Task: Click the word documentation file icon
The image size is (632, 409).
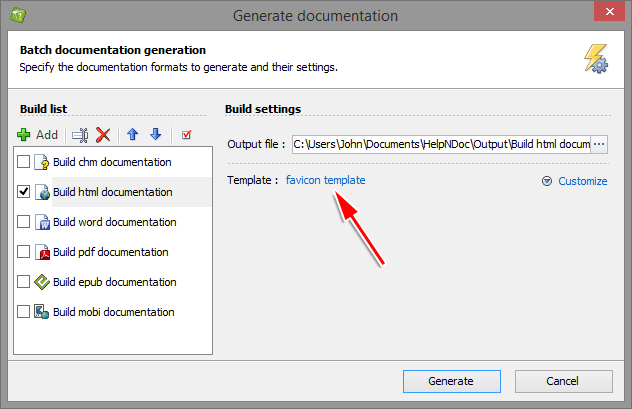Action: pos(42,222)
